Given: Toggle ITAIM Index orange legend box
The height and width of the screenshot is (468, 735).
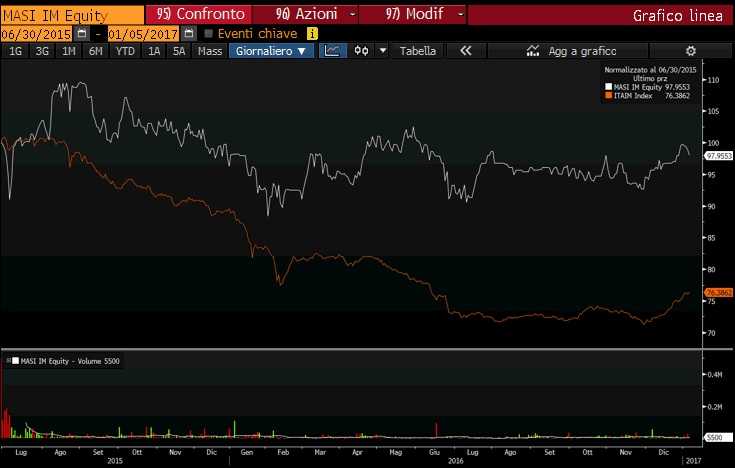Looking at the screenshot, I should point(608,95).
